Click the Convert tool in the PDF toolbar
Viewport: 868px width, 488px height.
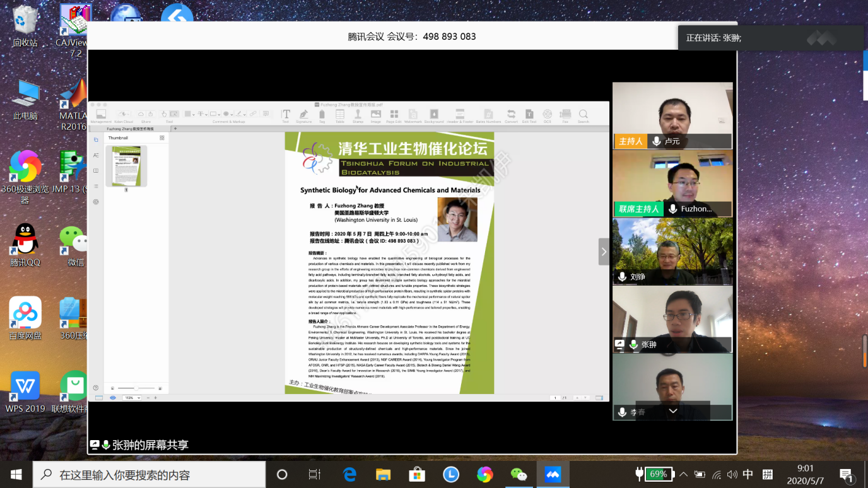tap(512, 116)
